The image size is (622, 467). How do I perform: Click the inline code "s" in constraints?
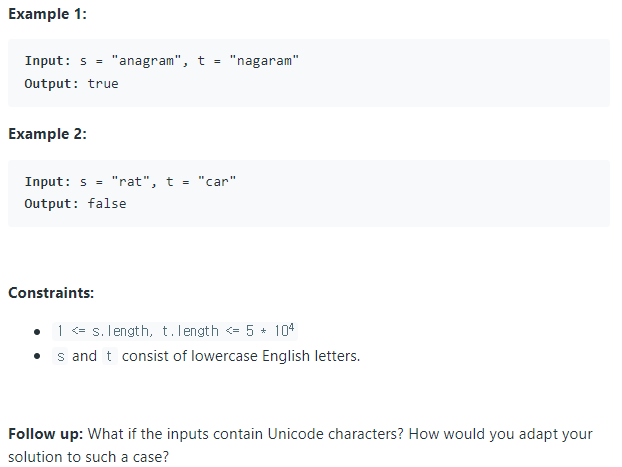pyautogui.click(x=60, y=356)
